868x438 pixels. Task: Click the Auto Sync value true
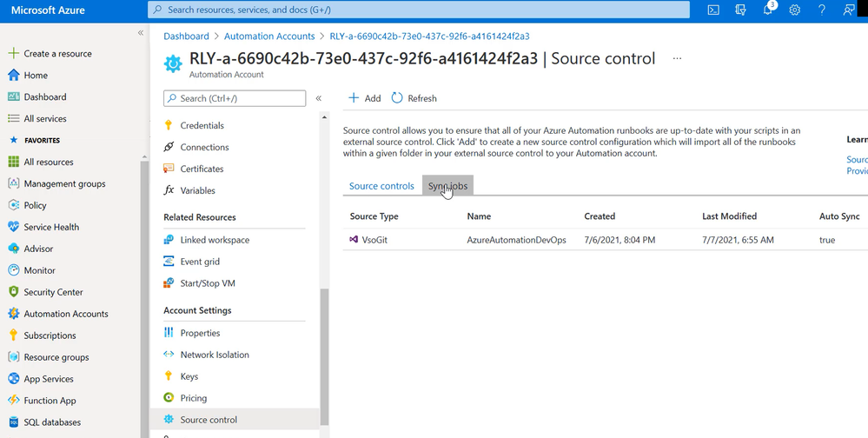(x=827, y=240)
